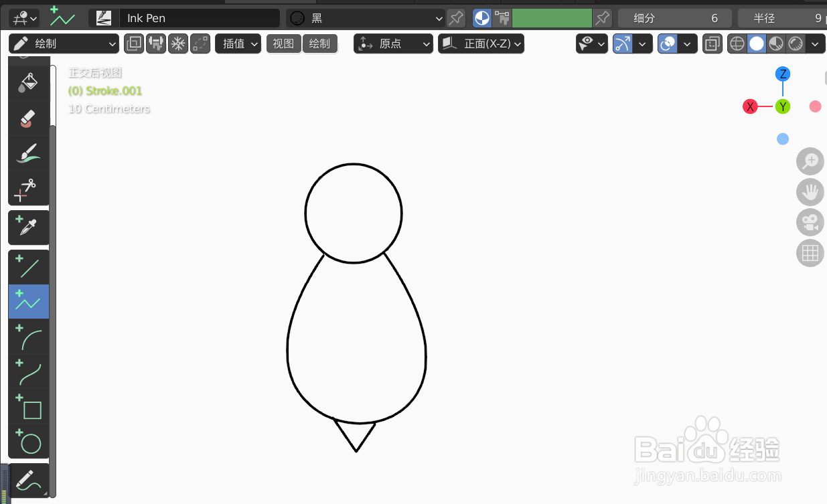Switch to wireframe viewport shading

tap(737, 44)
